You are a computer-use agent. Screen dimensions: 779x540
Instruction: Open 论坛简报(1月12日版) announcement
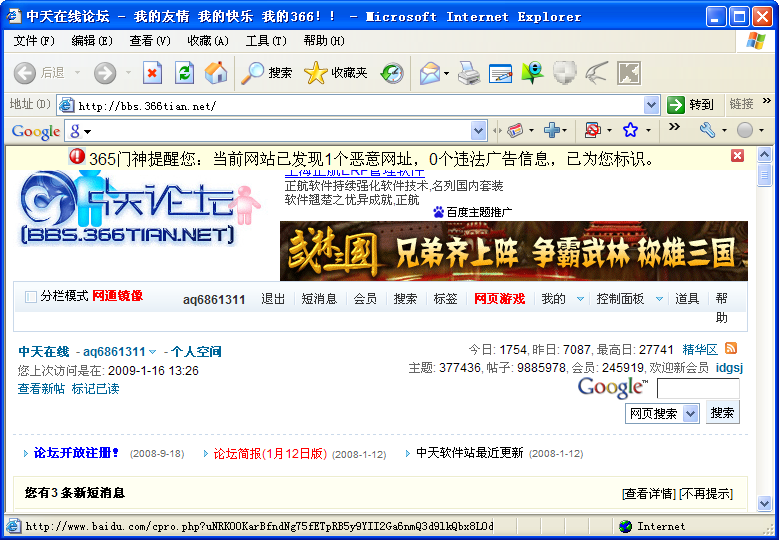click(270, 454)
